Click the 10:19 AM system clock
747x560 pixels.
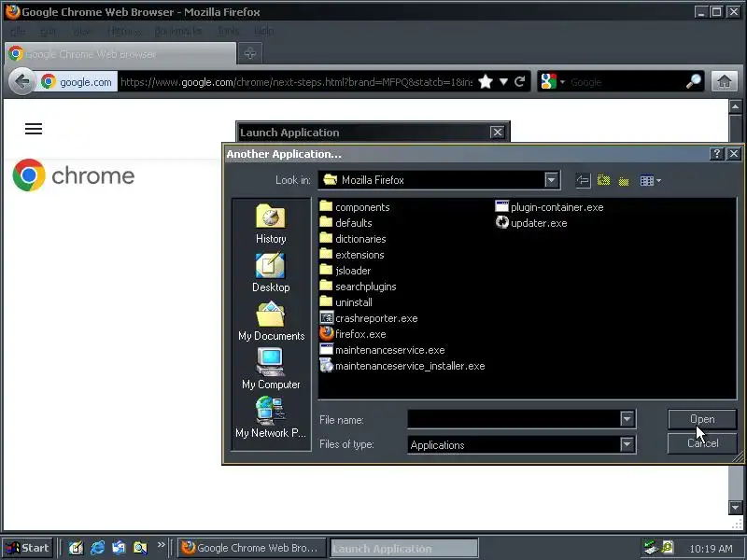(711, 549)
